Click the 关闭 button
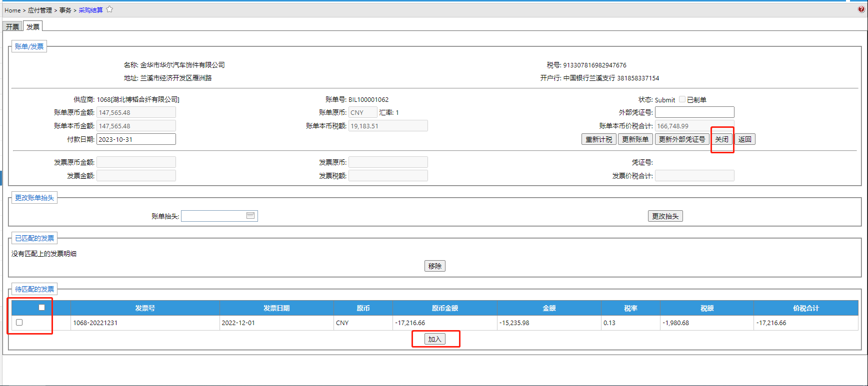The width and height of the screenshot is (868, 386). (x=721, y=139)
